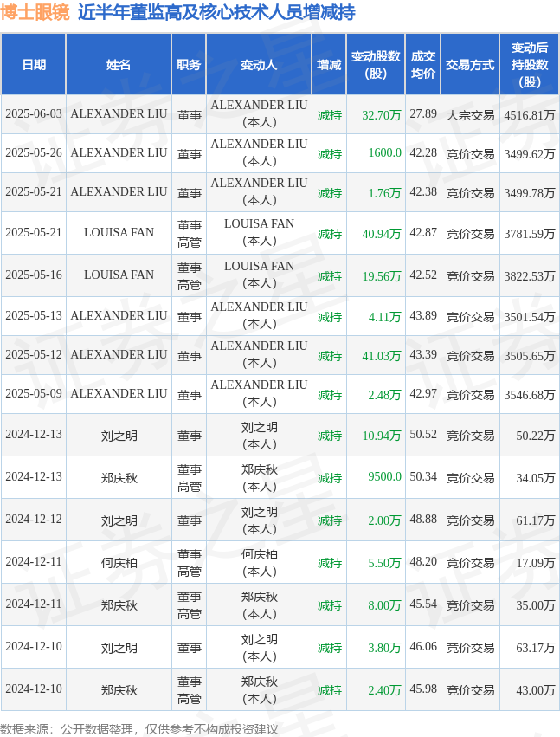Select the date 2025-05-16
This screenshot has height=737, width=560.
click(34, 275)
